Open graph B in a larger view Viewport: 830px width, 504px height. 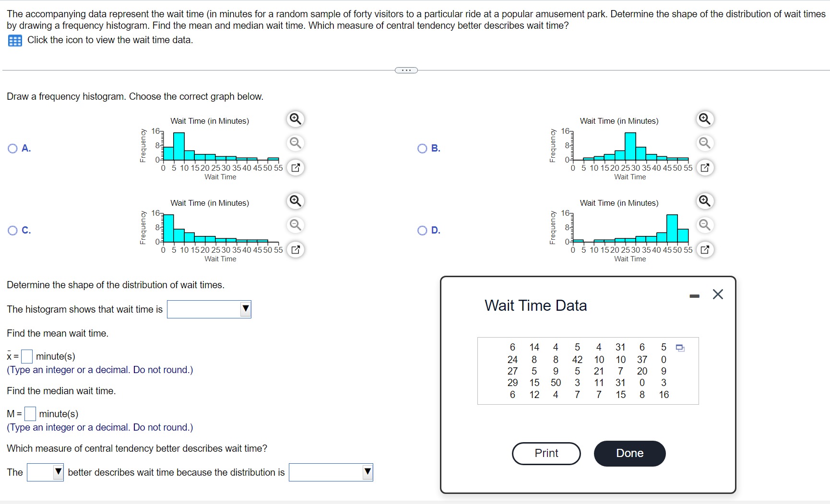(704, 168)
